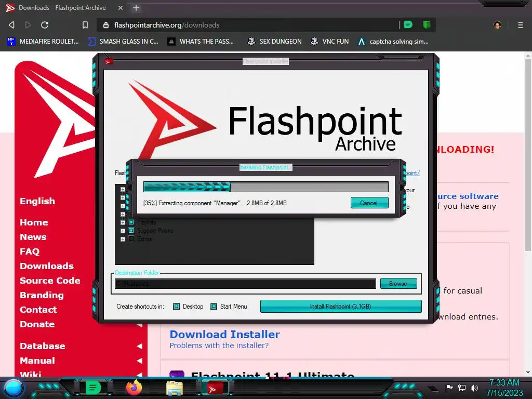Open File Explorer from the taskbar
This screenshot has height=399, width=532.
tap(175, 388)
